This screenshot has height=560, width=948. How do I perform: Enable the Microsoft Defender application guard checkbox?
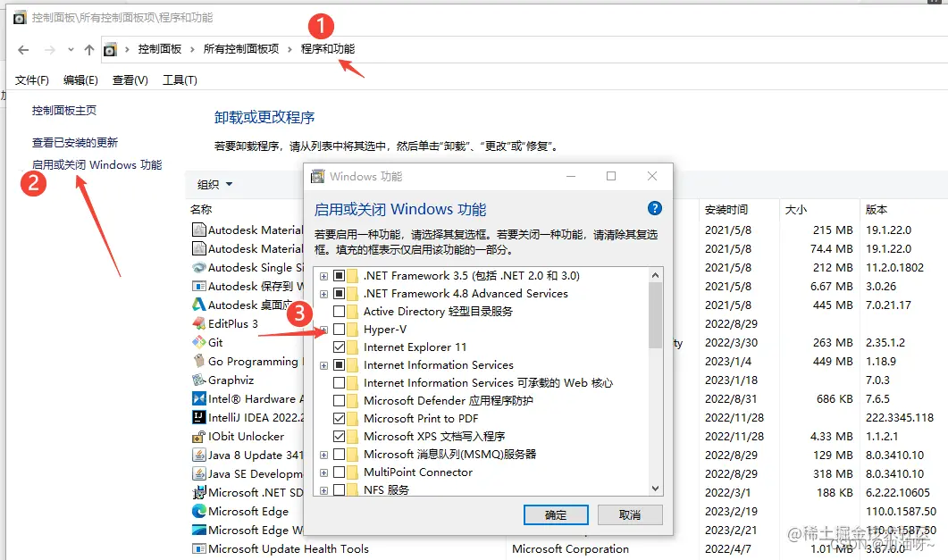[340, 400]
